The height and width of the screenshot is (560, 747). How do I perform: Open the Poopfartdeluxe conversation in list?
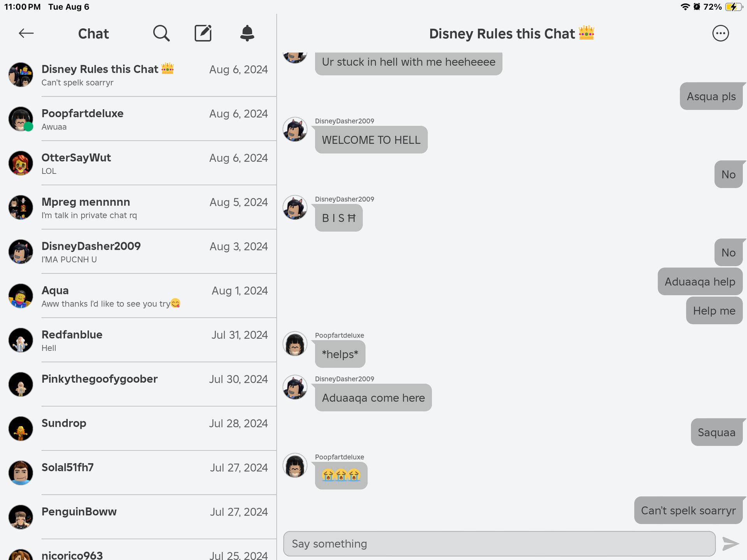pos(138,119)
